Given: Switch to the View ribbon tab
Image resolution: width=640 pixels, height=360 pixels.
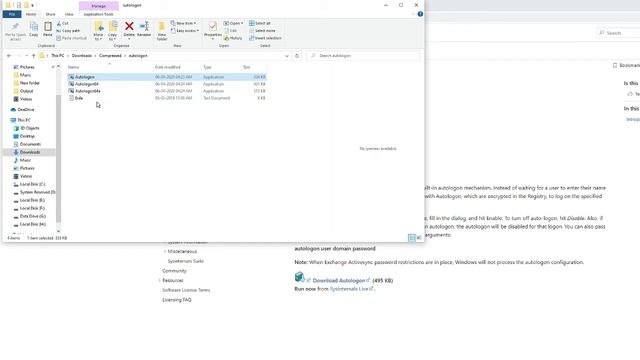Looking at the screenshot, I should [x=69, y=14].
